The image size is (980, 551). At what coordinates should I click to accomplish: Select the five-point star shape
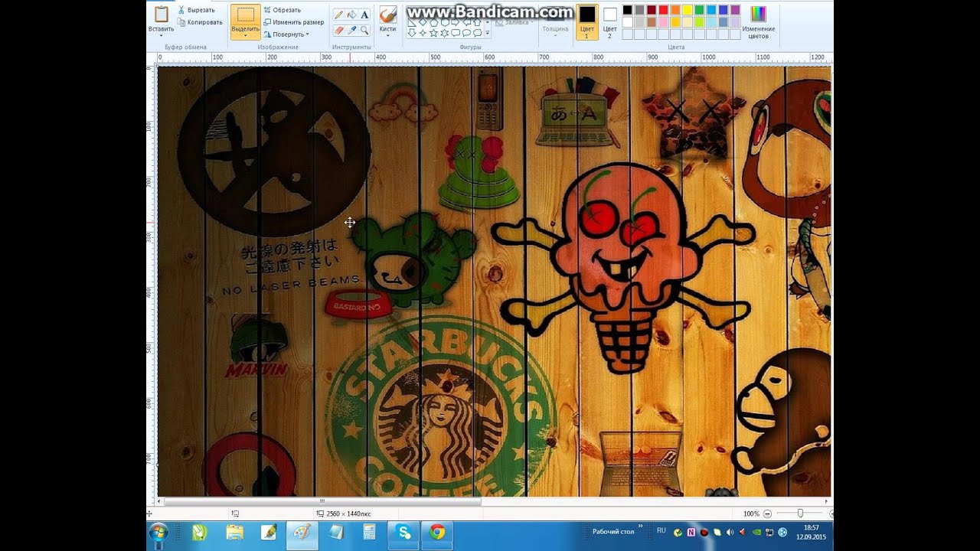[433, 33]
